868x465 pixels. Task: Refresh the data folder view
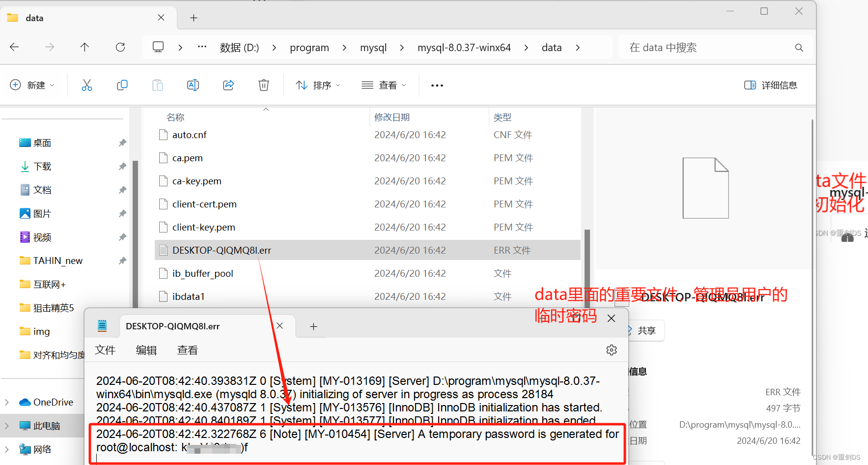120,47
